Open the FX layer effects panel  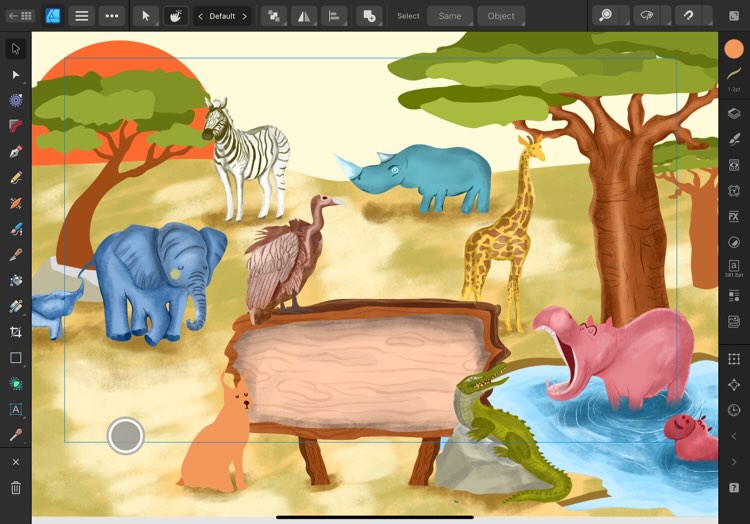[x=734, y=216]
